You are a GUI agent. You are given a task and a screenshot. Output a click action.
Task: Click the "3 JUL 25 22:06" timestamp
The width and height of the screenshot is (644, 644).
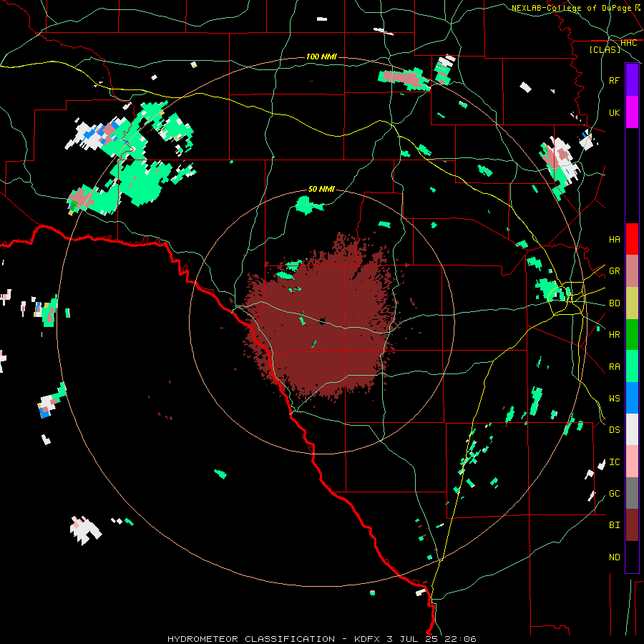click(431, 639)
